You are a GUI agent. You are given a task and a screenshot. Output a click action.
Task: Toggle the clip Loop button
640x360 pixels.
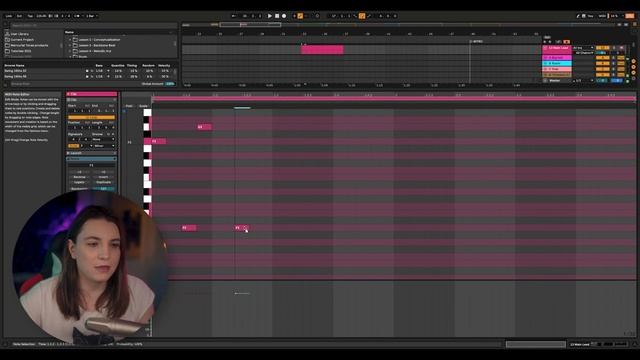click(x=91, y=117)
